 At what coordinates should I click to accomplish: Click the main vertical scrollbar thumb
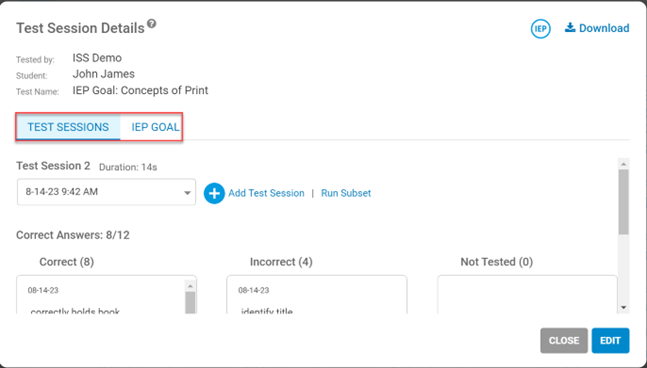click(x=623, y=202)
